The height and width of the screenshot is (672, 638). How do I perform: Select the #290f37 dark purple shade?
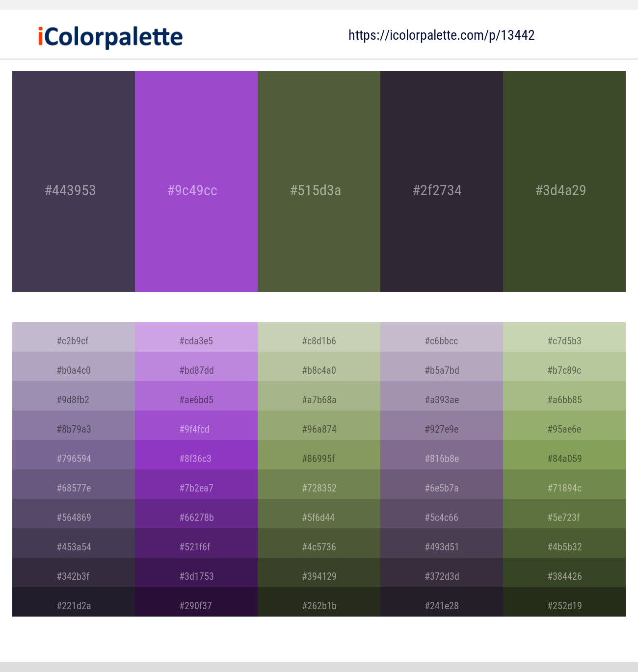196,605
